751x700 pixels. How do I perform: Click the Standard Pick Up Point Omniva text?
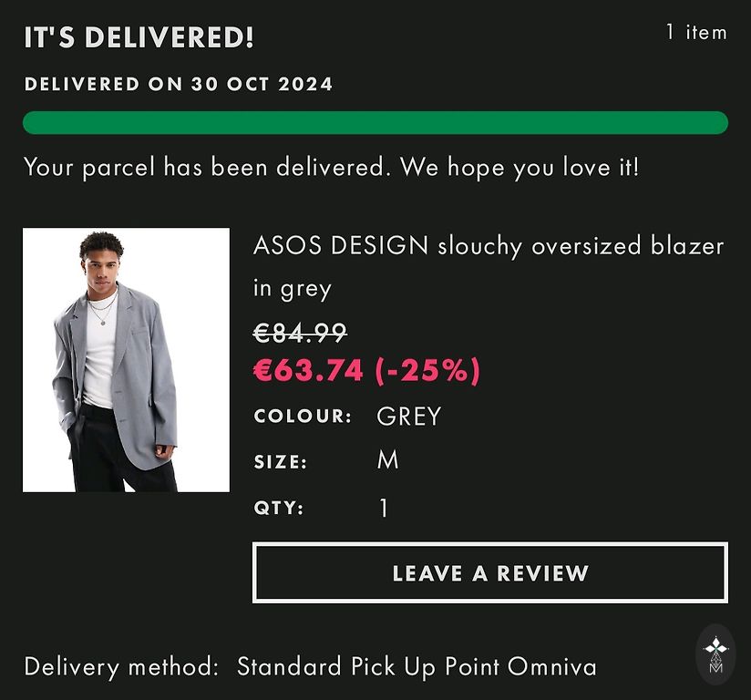coord(417,666)
